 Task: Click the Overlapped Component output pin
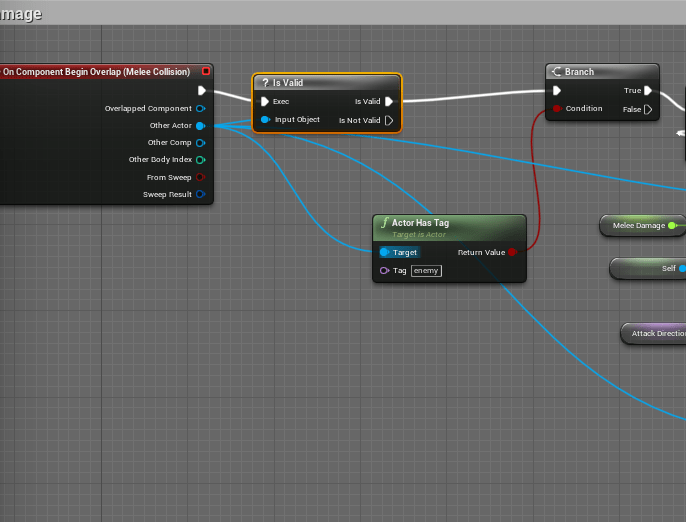[200, 108]
